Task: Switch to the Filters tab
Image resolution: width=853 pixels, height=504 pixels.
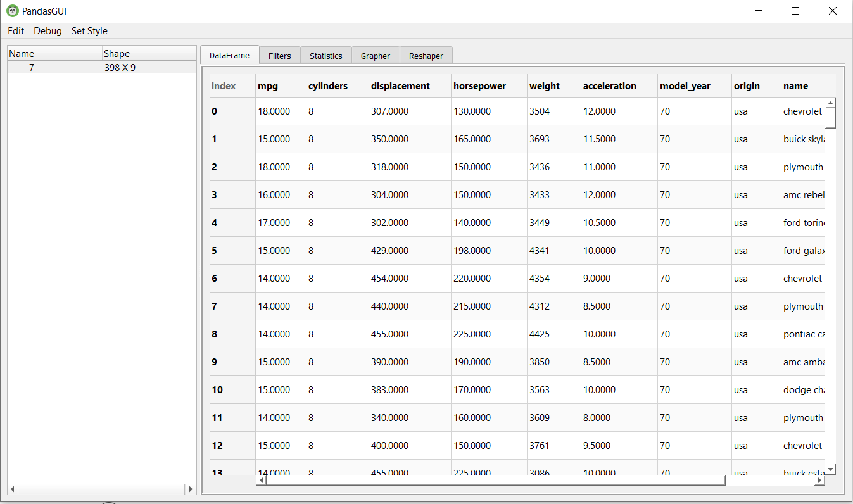Action: (x=279, y=56)
